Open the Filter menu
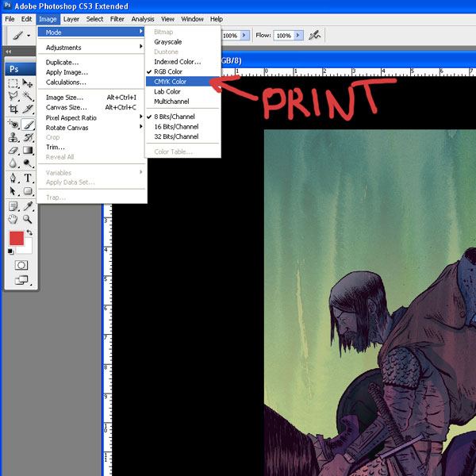The width and height of the screenshot is (476, 476). click(x=117, y=19)
